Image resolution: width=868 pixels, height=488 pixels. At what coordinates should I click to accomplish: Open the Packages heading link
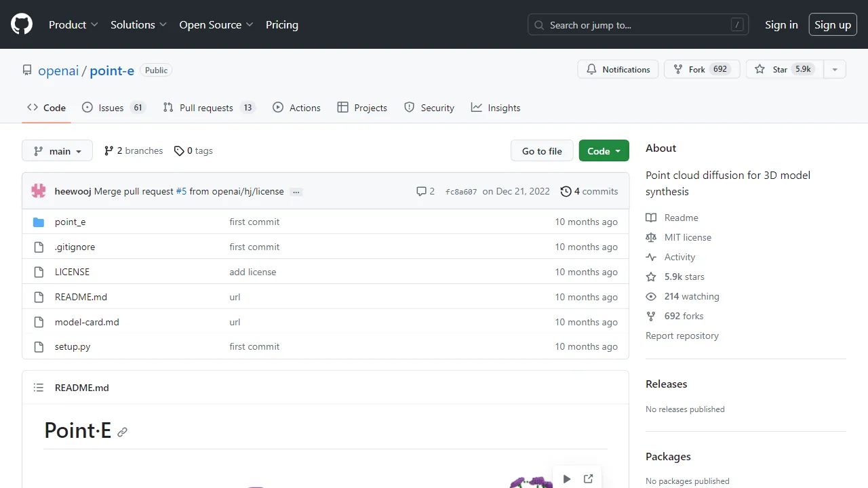(668, 457)
